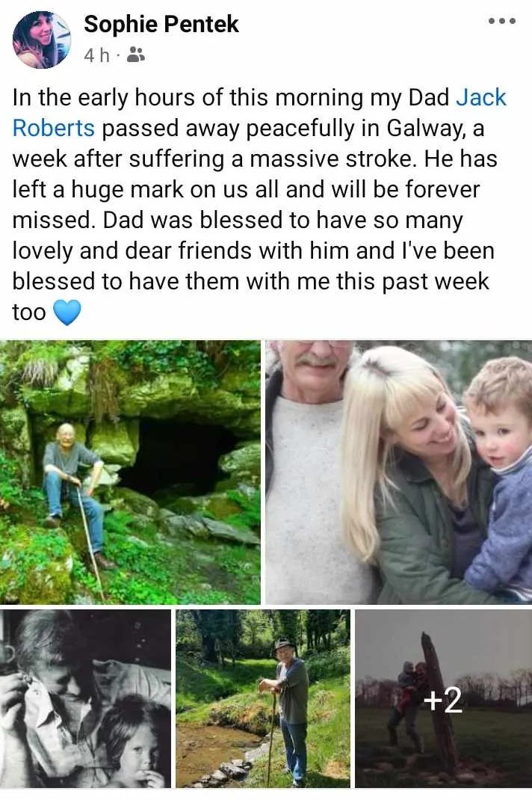The width and height of the screenshot is (532, 800).
Task: Open photo of man sitting by cave
Action: point(130,472)
